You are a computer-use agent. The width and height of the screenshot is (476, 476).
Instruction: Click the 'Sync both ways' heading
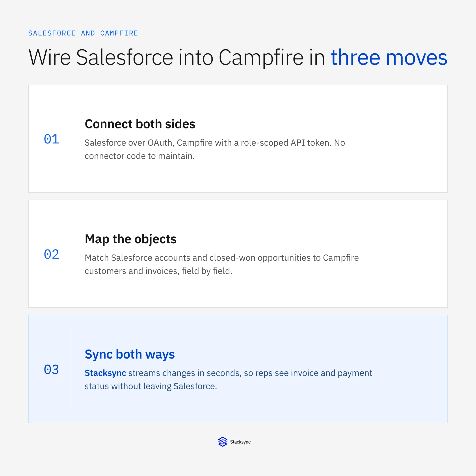click(x=130, y=354)
